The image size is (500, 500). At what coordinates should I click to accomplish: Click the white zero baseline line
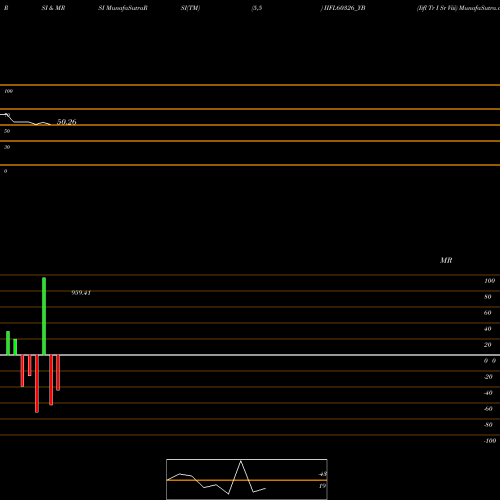click(250, 355)
